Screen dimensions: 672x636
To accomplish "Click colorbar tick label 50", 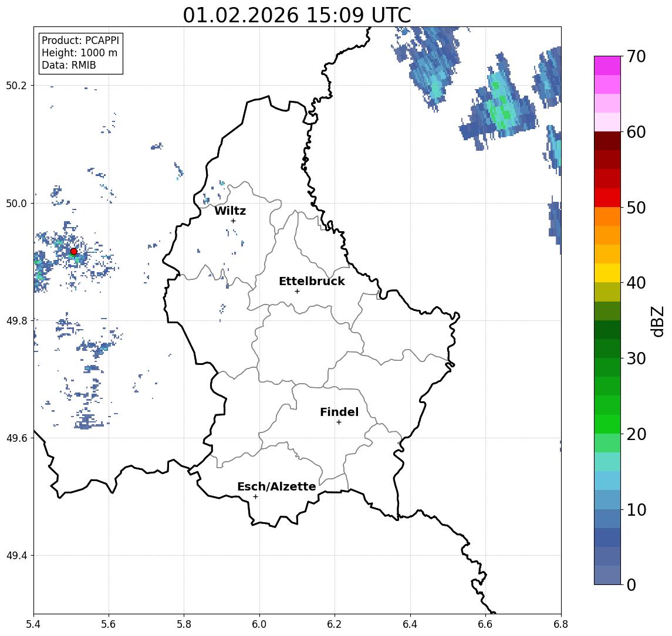I will tap(636, 208).
